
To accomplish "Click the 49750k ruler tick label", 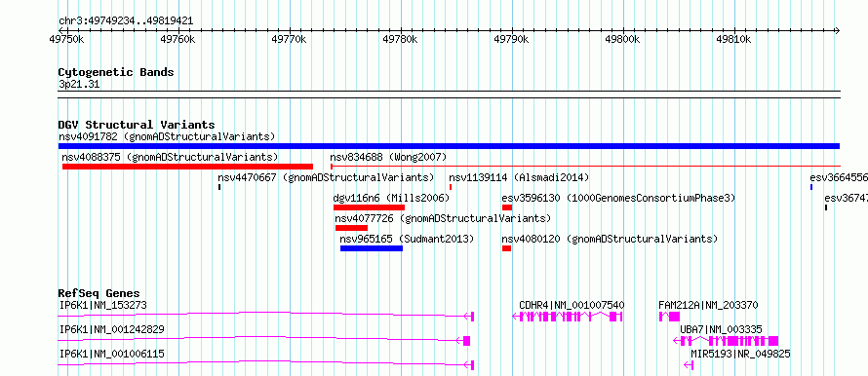I will tap(66, 39).
